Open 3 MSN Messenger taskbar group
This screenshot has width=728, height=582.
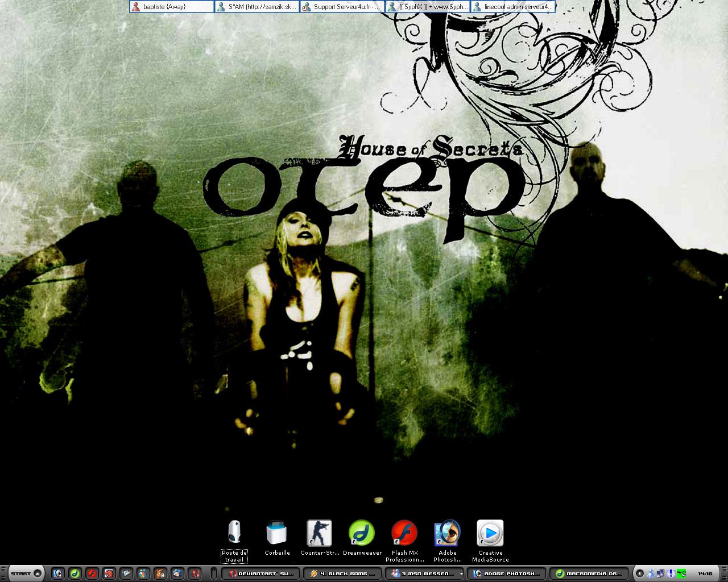(424, 573)
